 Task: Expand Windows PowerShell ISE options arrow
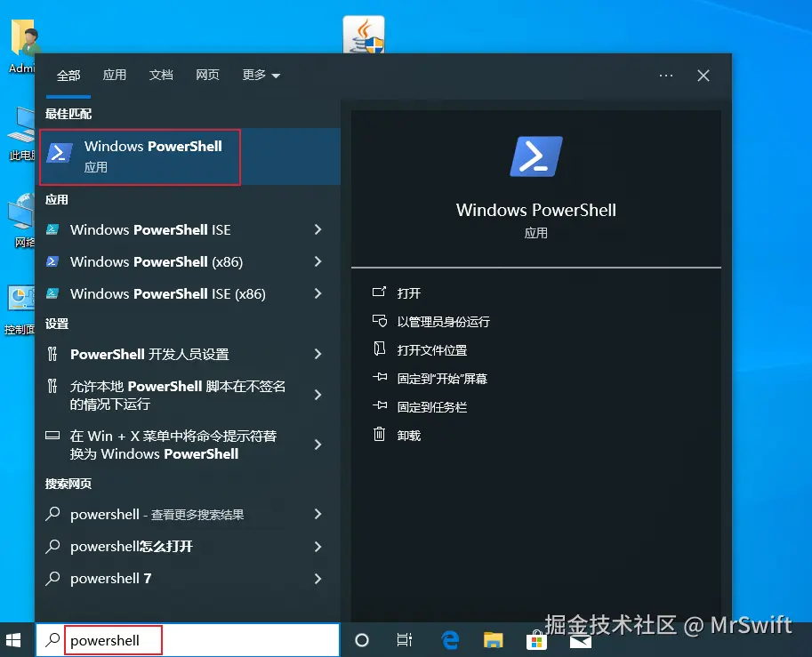click(318, 229)
